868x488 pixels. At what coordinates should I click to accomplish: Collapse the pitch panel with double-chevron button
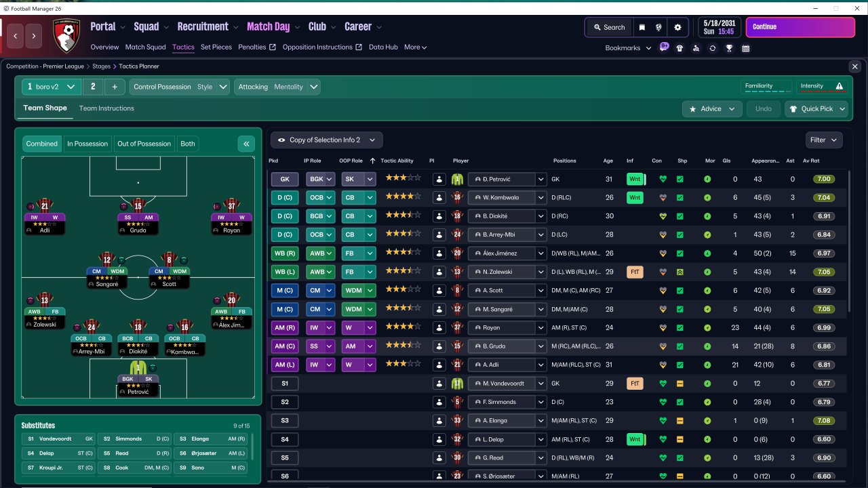[246, 144]
